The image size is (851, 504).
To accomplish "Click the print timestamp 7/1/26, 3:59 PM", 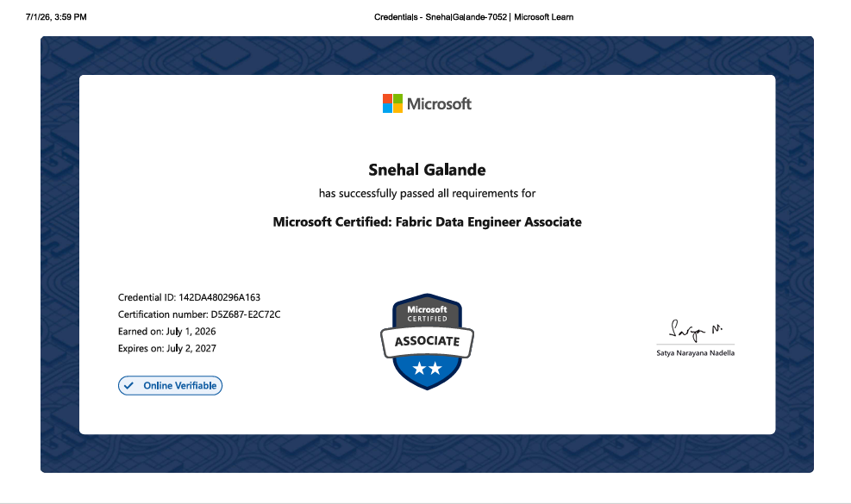I will pyautogui.click(x=56, y=17).
